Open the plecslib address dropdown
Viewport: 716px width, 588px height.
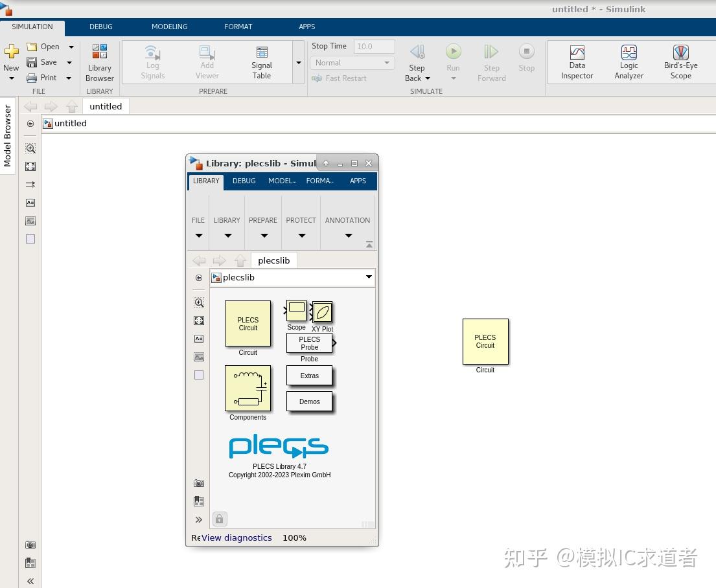pyautogui.click(x=369, y=277)
